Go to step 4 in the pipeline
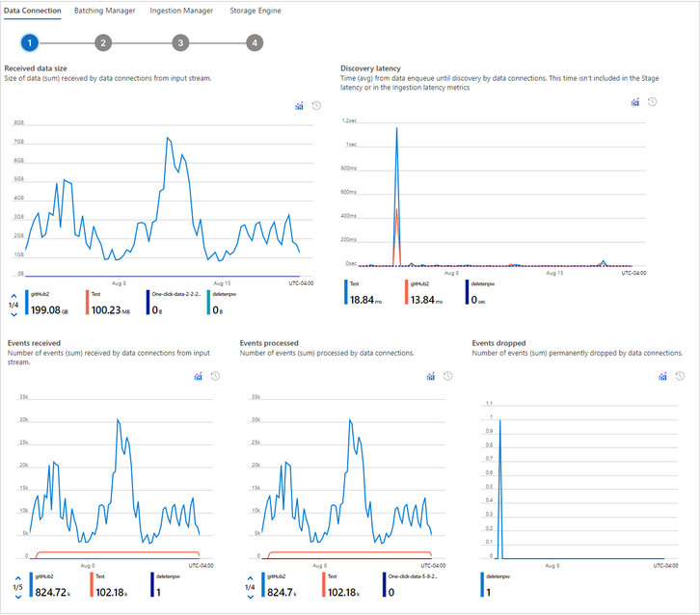The height and width of the screenshot is (615, 700). click(255, 42)
